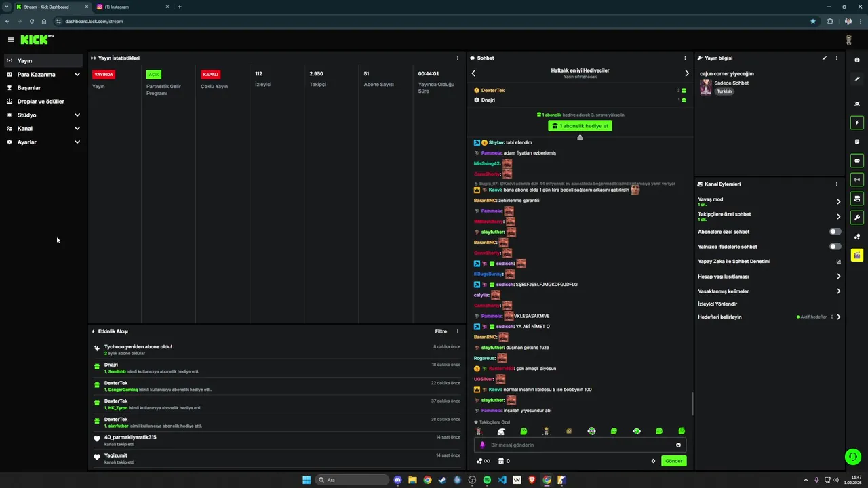Toggle Yalnızca ifadelerle sohbet switch
This screenshot has width=868, height=488.
tap(835, 247)
